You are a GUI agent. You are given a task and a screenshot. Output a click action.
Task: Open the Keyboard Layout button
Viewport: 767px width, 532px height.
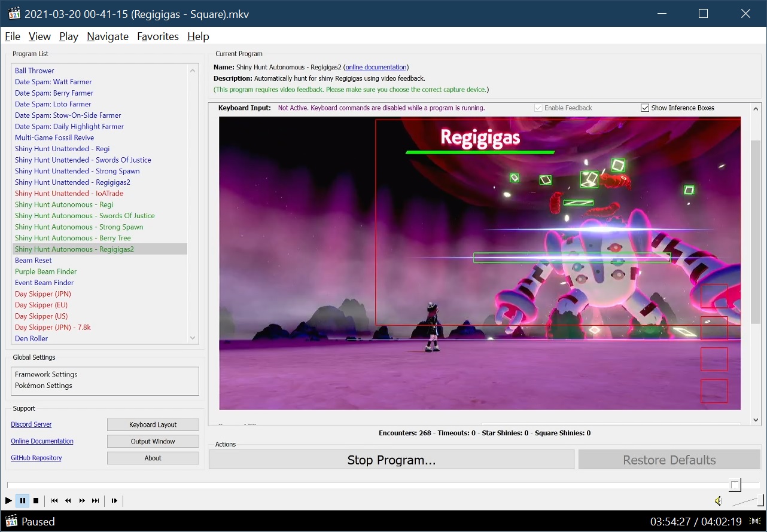[x=153, y=424]
